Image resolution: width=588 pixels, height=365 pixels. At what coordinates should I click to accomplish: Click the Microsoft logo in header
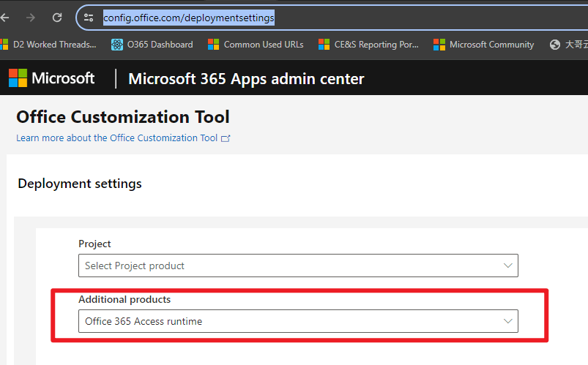(51, 78)
